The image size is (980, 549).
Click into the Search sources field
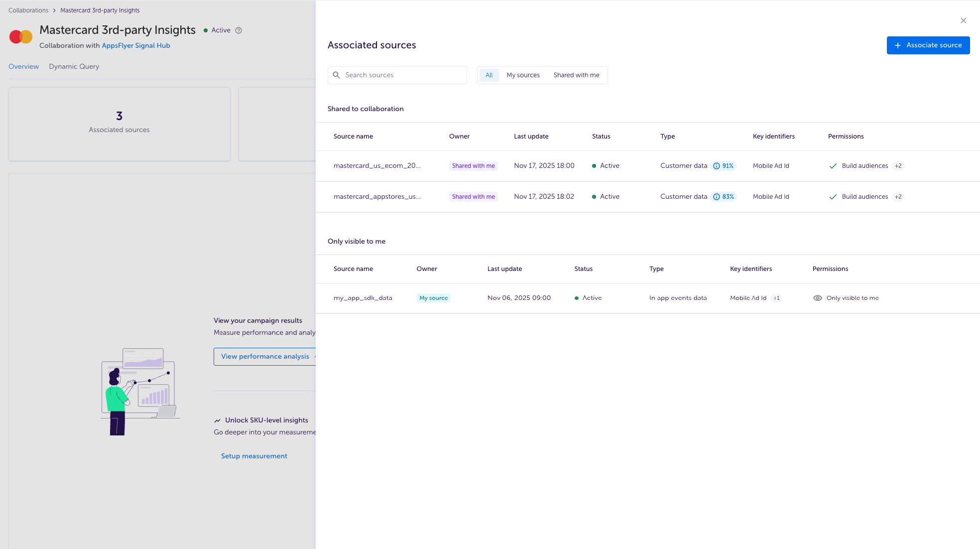(403, 75)
